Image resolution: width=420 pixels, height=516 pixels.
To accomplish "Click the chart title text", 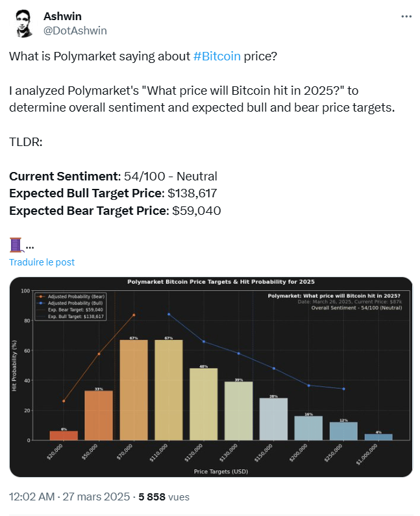I will [221, 282].
